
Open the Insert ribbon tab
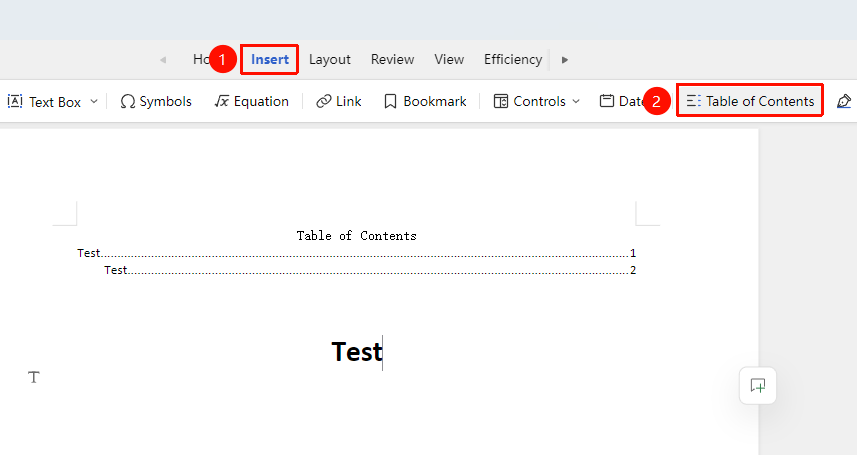coord(269,59)
